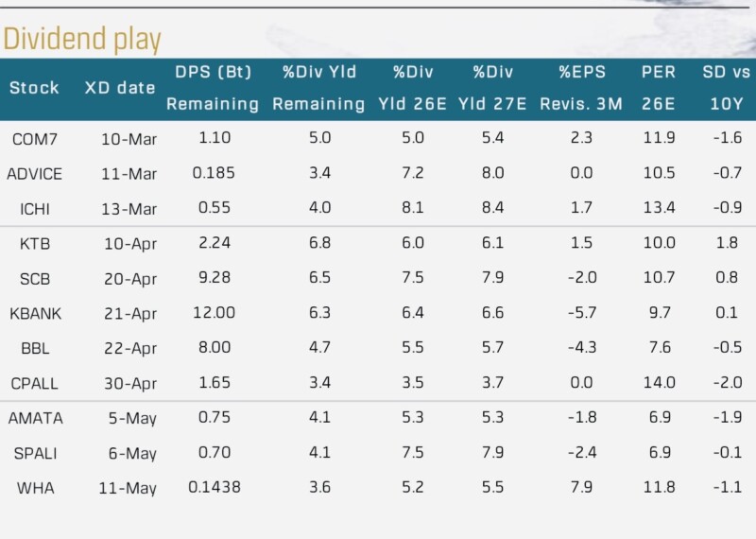Click the KBANK stock name
The image size is (756, 539).
coord(35,313)
